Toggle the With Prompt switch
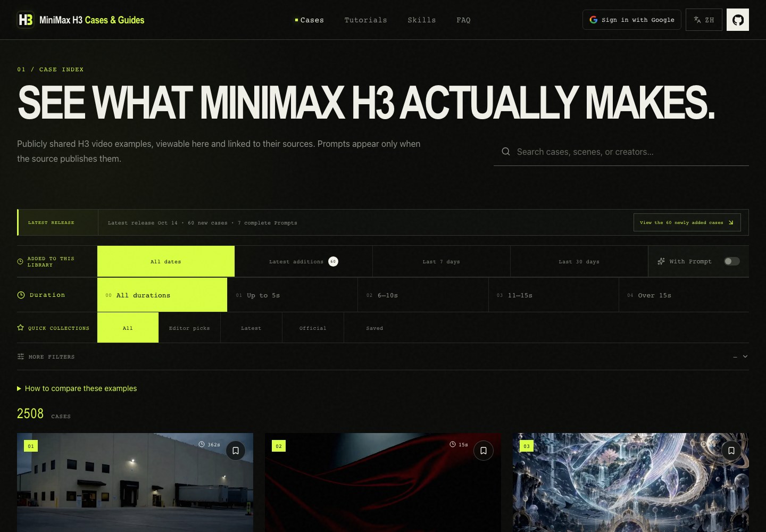Screen dimensions: 766x532 pyautogui.click(x=732, y=261)
